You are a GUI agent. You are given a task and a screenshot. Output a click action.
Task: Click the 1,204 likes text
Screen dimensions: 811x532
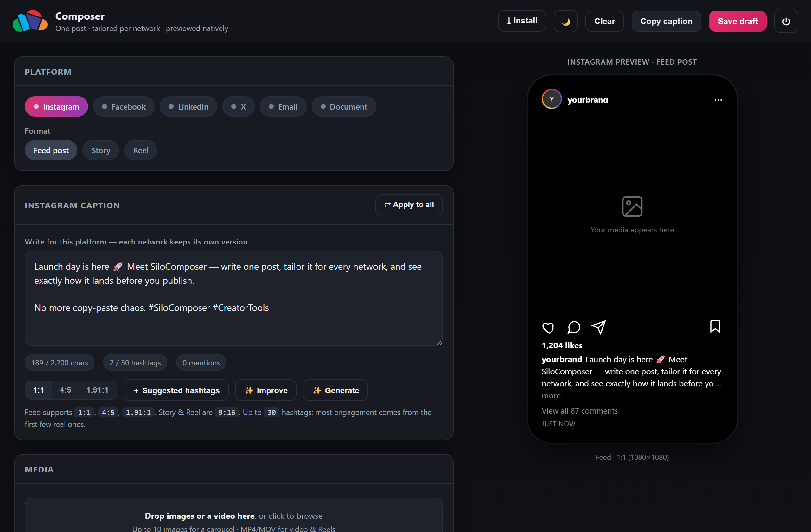562,345
